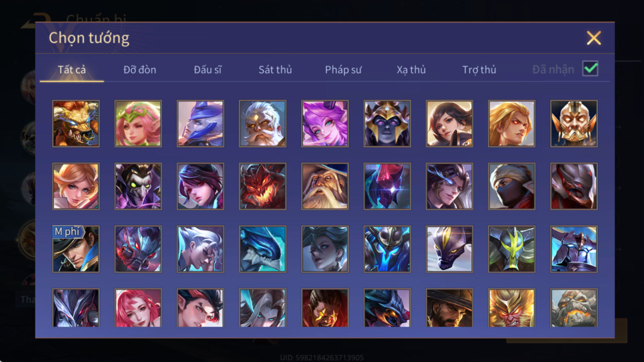Open the Sát thủ tab

click(275, 70)
